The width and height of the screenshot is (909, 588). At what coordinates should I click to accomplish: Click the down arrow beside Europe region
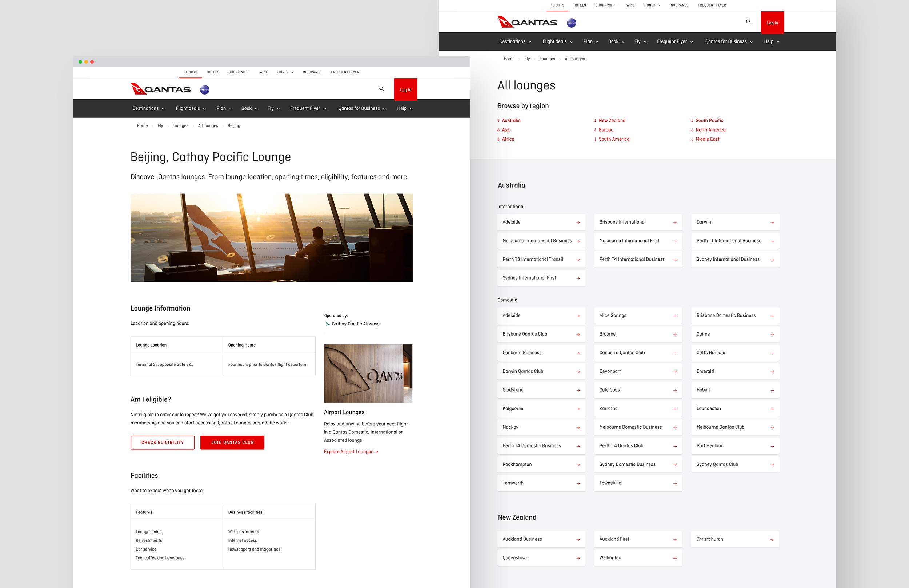coord(595,130)
